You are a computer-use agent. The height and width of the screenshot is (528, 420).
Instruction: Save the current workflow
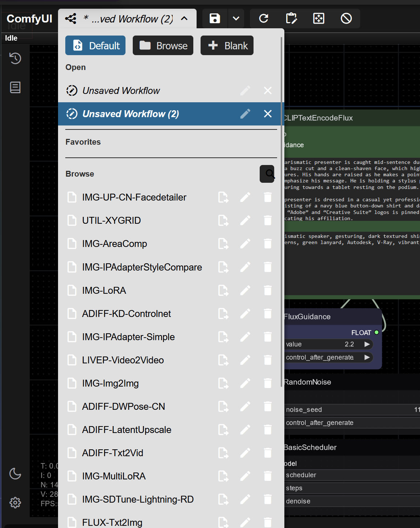215,18
